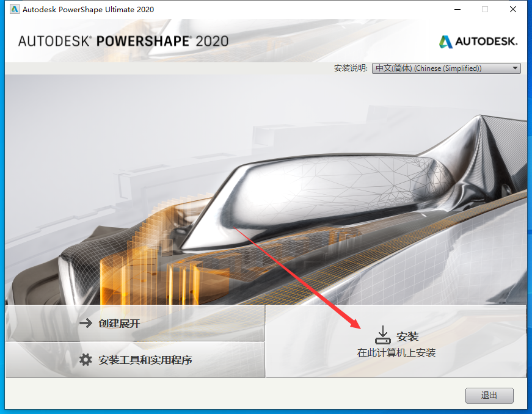
Task: Click the Autodesk app icon in title bar
Action: [x=12, y=10]
